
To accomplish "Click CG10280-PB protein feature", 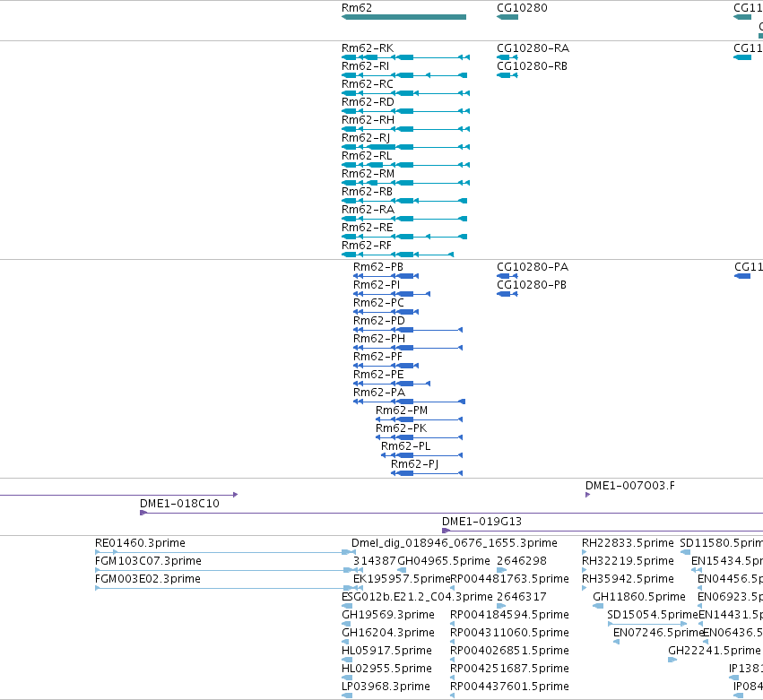I will coord(507,294).
